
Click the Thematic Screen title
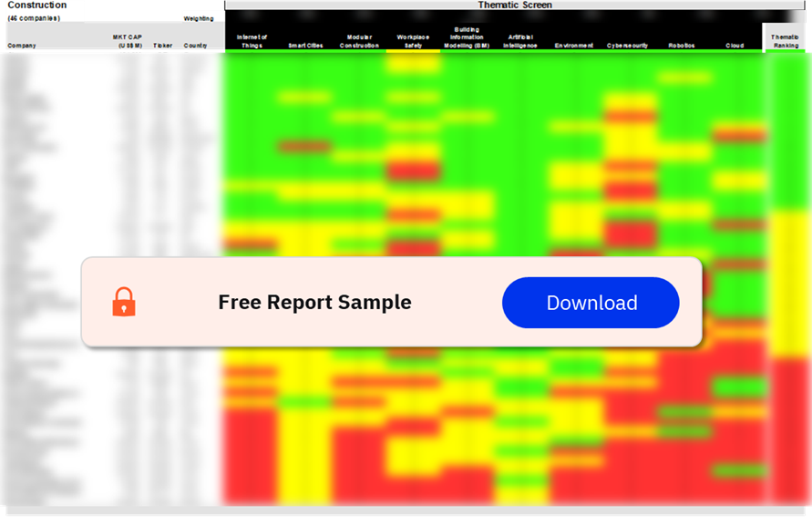[515, 5]
